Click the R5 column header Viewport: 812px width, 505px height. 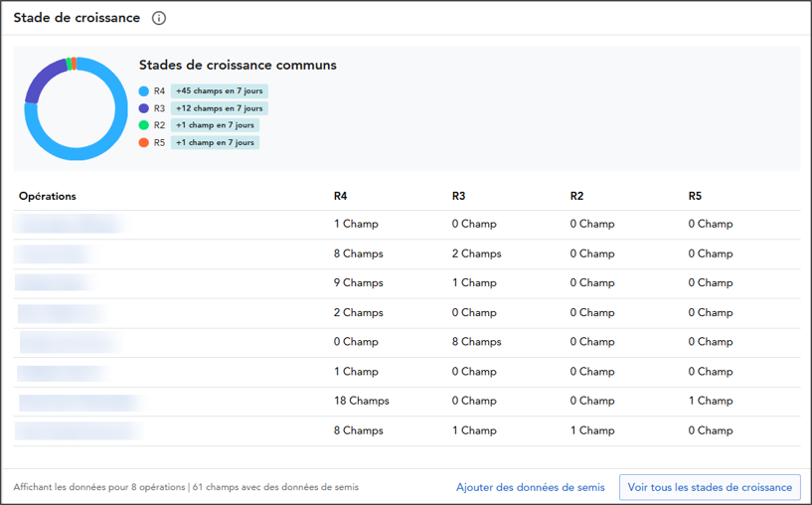point(695,196)
